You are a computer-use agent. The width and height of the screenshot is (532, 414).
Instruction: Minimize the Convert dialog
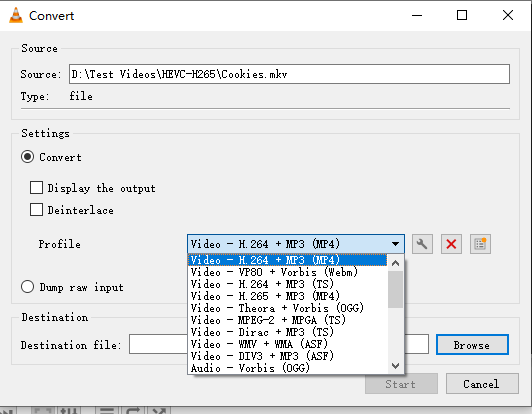tap(417, 15)
